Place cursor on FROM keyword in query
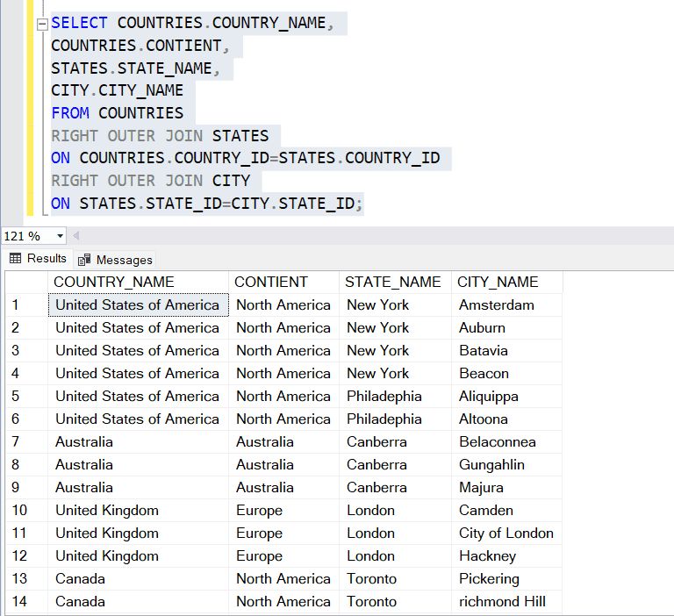Image resolution: width=674 pixels, height=616 pixels. click(70, 113)
